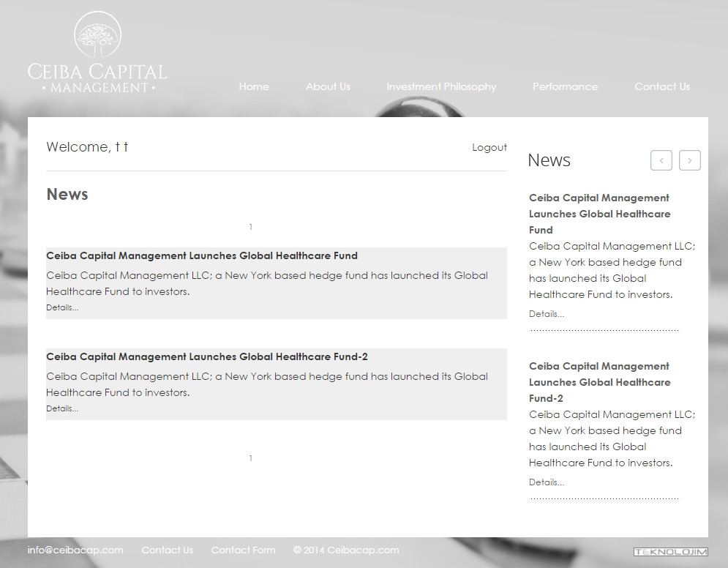View Details of first main news item
Screen dimensions: 728x568
pyautogui.click(x=62, y=307)
